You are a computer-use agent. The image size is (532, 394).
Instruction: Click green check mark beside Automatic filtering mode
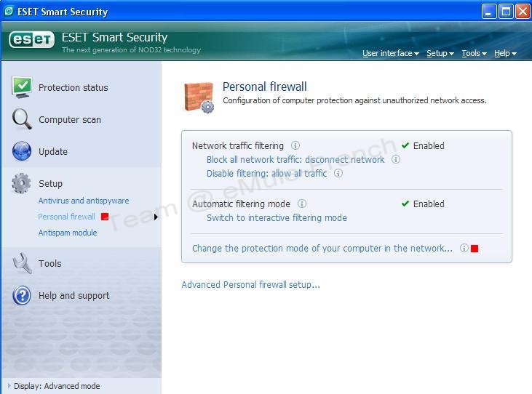pos(405,204)
